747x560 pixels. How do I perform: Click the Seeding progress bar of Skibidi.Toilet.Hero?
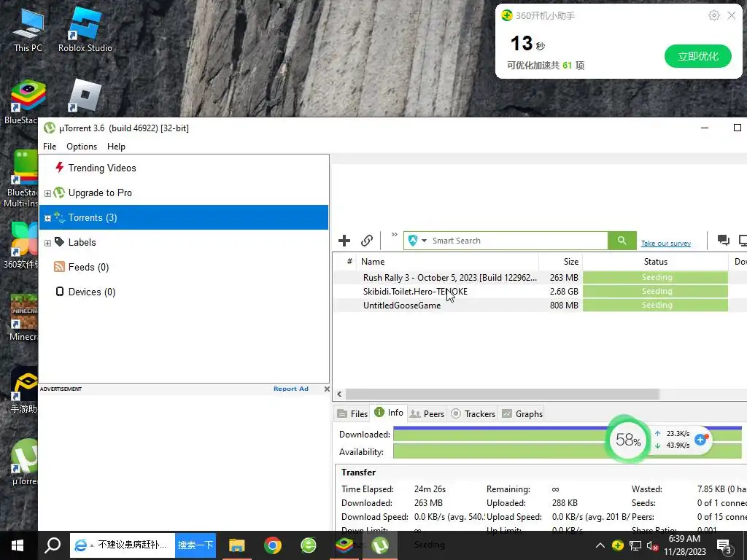[x=656, y=292]
